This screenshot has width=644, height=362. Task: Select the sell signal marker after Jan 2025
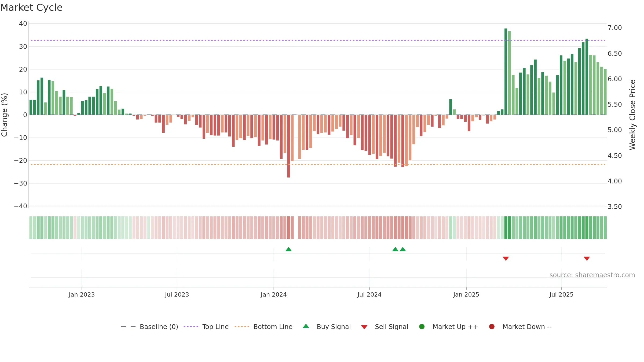(x=506, y=258)
